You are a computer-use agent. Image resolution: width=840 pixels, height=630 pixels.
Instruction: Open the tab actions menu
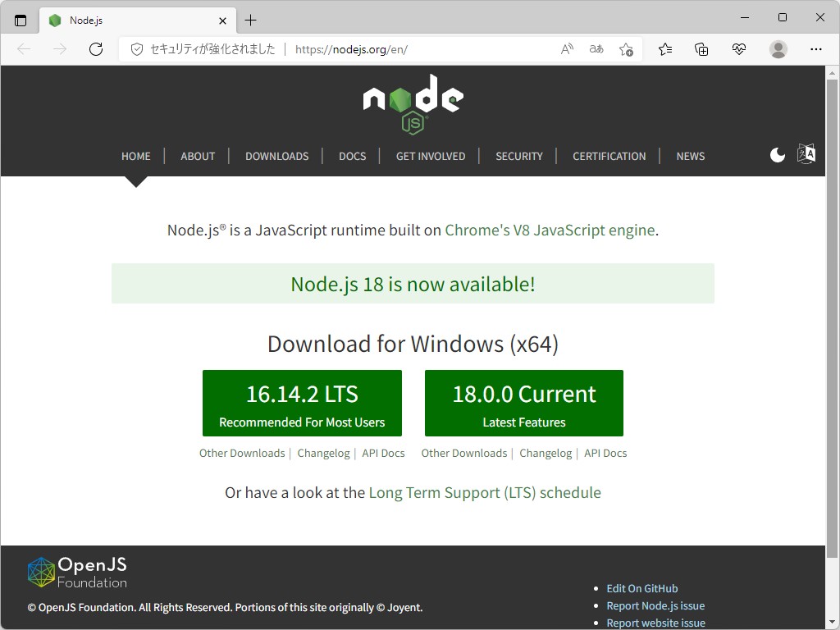[19, 20]
